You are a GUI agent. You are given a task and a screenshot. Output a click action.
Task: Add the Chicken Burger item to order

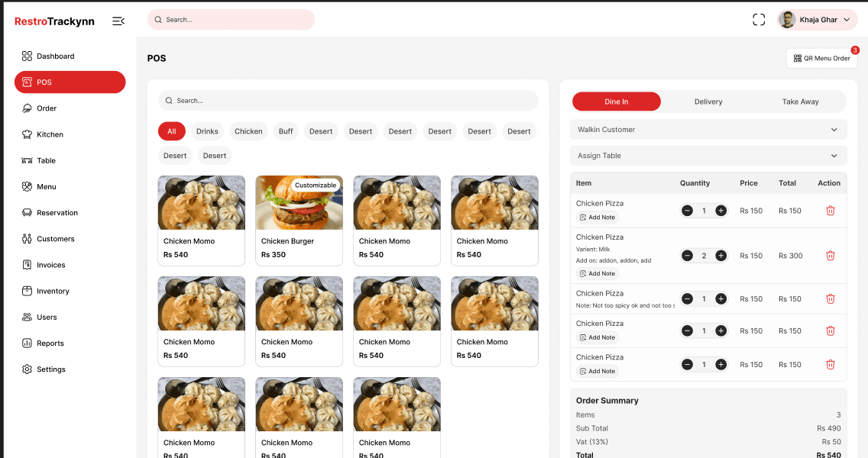tap(299, 221)
